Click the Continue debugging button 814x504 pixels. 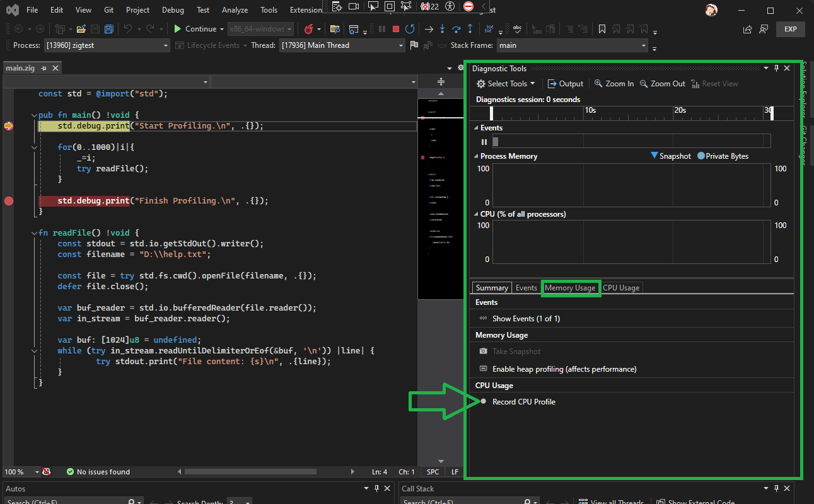[x=195, y=29]
